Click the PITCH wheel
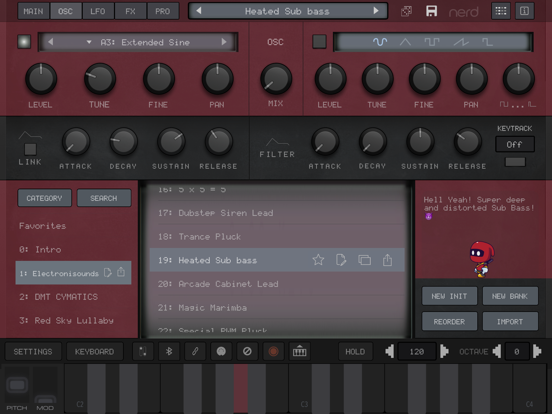552x414 pixels. click(17, 385)
